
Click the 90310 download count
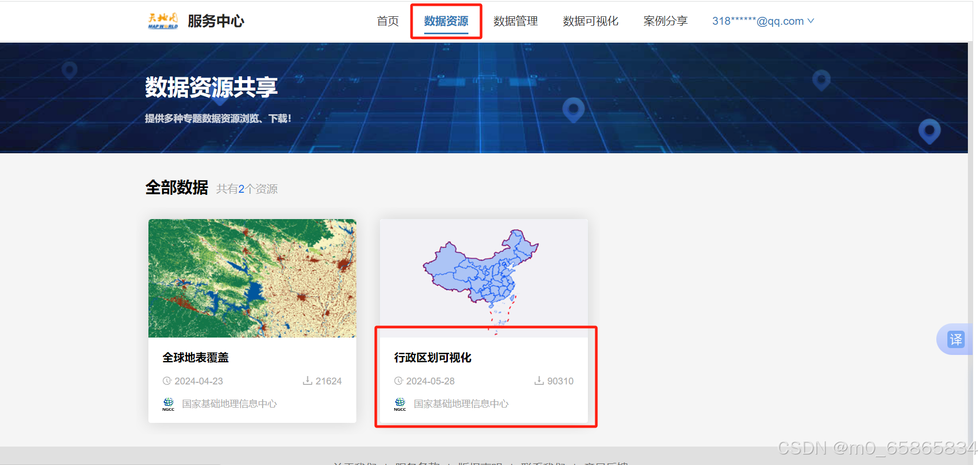tap(560, 381)
